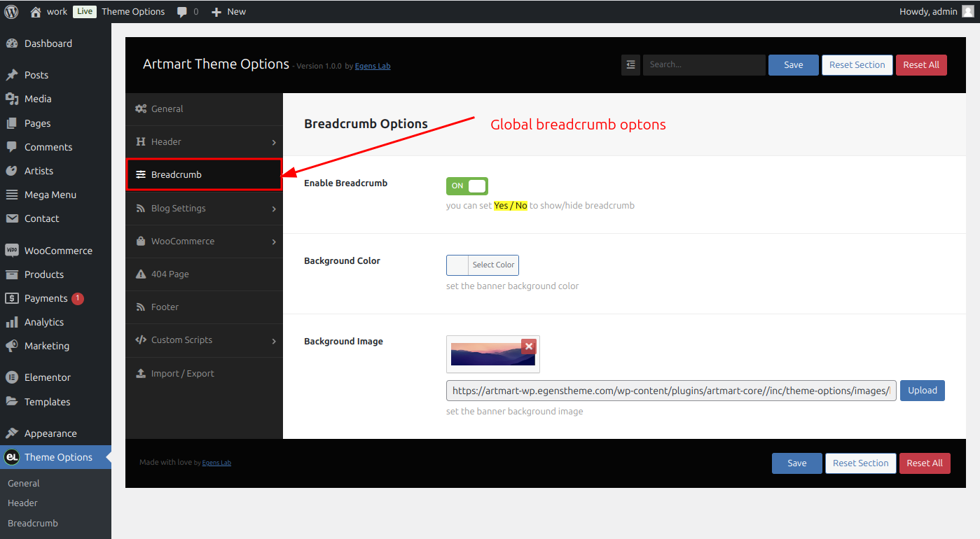Open the Egens Lab link in header
Screen dimensions: 980x539
point(373,66)
